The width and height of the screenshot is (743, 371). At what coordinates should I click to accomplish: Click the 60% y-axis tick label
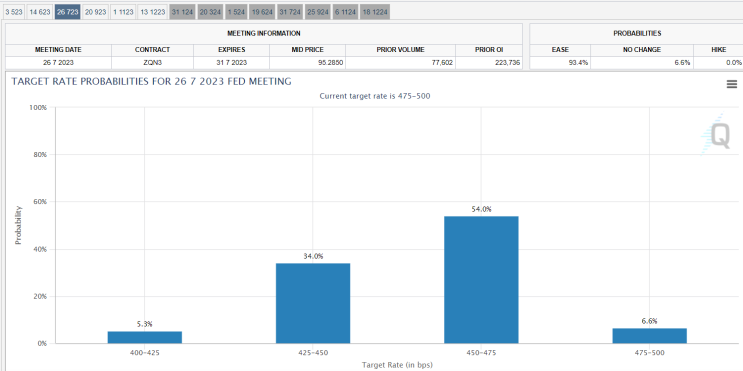[40, 202]
